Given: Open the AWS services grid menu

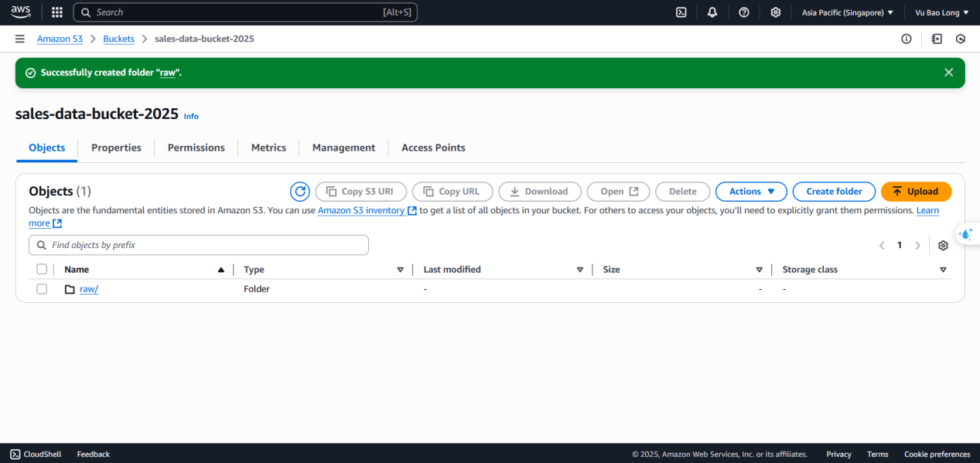Looking at the screenshot, I should point(57,12).
